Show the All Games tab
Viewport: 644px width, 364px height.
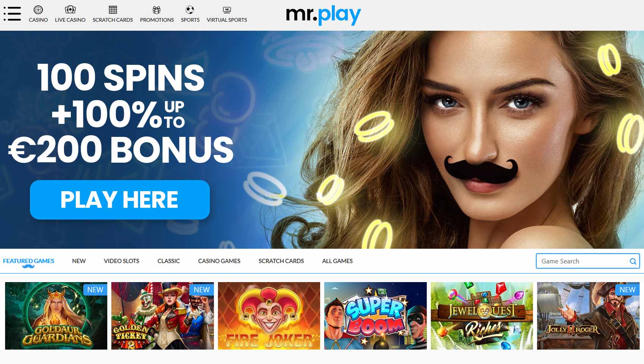(x=337, y=261)
